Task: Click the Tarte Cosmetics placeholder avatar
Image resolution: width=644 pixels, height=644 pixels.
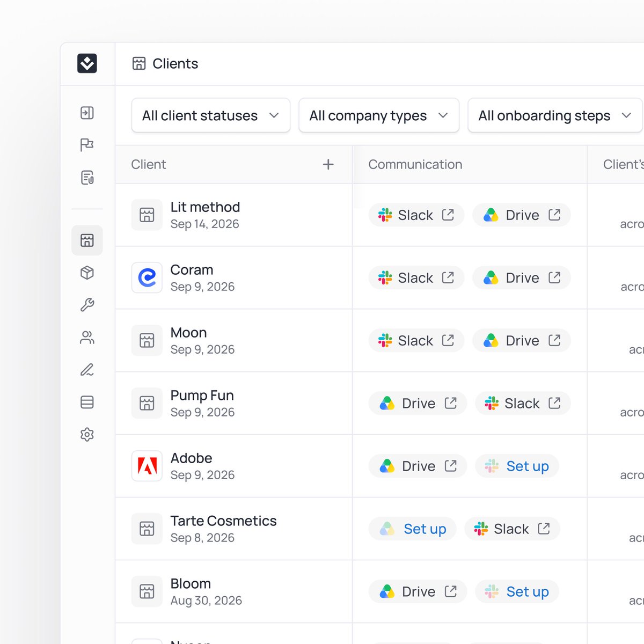Action: click(x=147, y=529)
